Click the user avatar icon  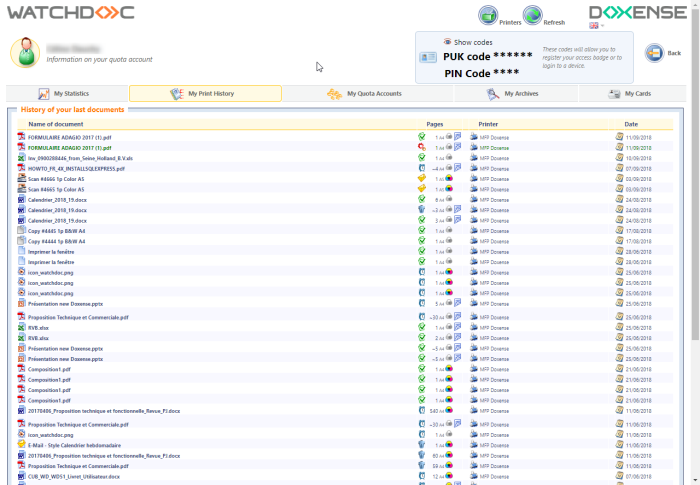click(x=28, y=52)
